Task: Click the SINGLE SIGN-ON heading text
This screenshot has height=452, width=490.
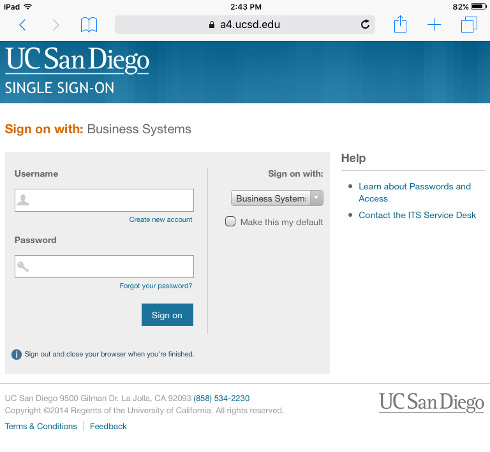Action: [59, 88]
